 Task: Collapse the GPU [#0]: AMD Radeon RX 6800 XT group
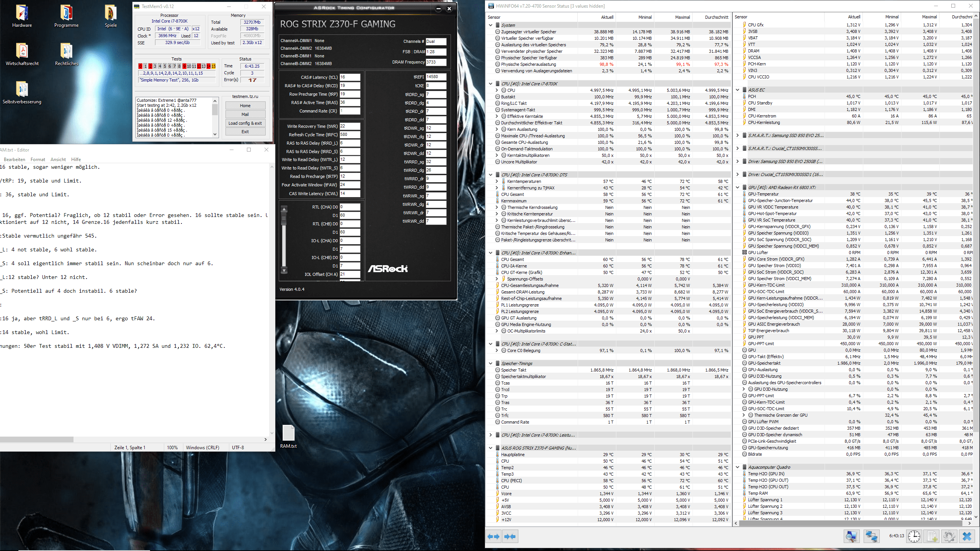[737, 187]
